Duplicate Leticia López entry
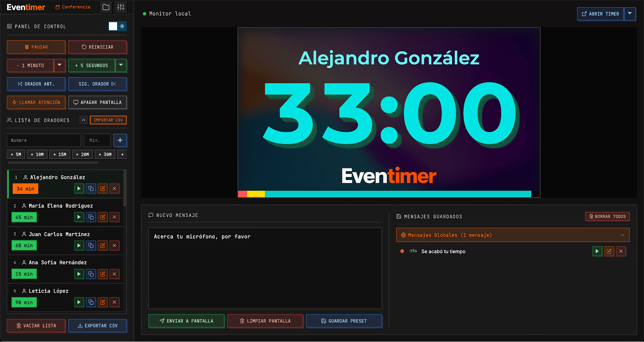 pyautogui.click(x=91, y=302)
